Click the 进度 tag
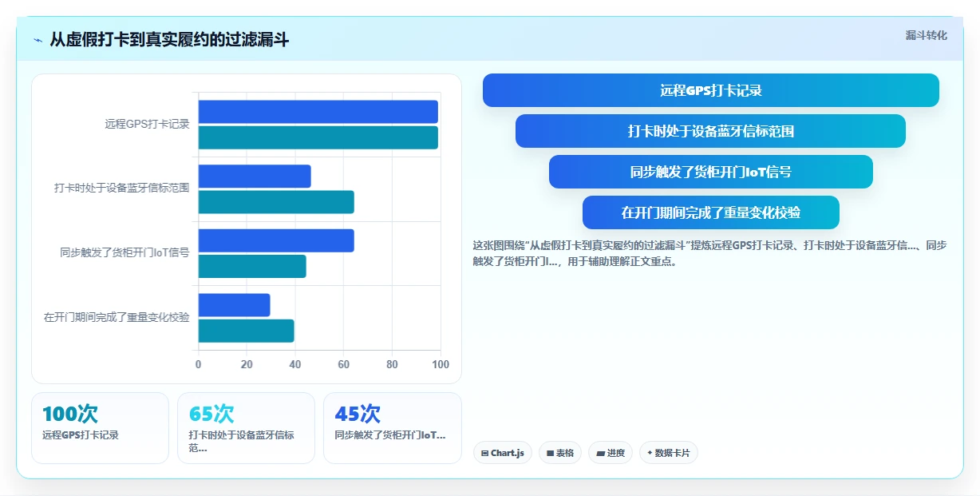Viewport: 980px width, 496px height. [x=611, y=453]
